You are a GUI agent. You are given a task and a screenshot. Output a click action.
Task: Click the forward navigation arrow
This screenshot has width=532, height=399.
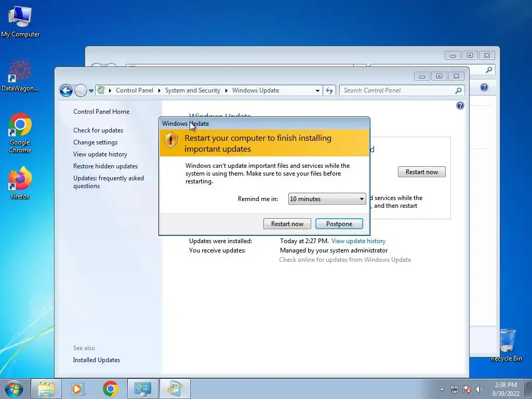pyautogui.click(x=81, y=90)
